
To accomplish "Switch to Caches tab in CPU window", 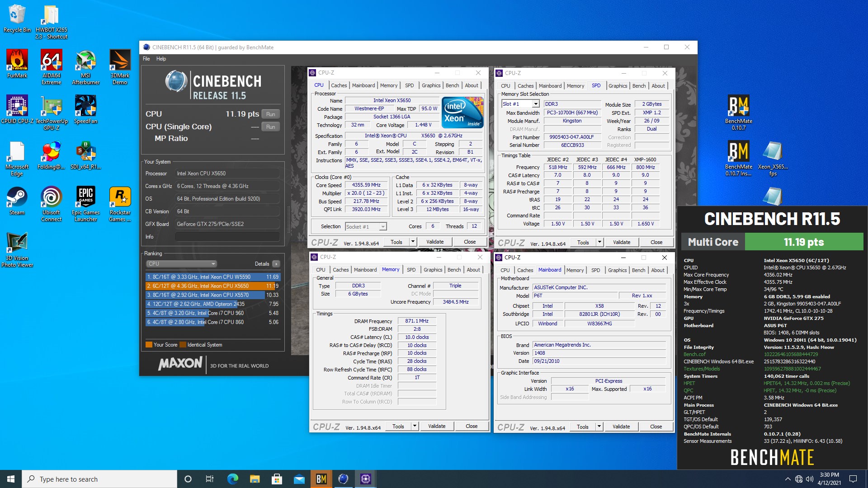I will (339, 85).
